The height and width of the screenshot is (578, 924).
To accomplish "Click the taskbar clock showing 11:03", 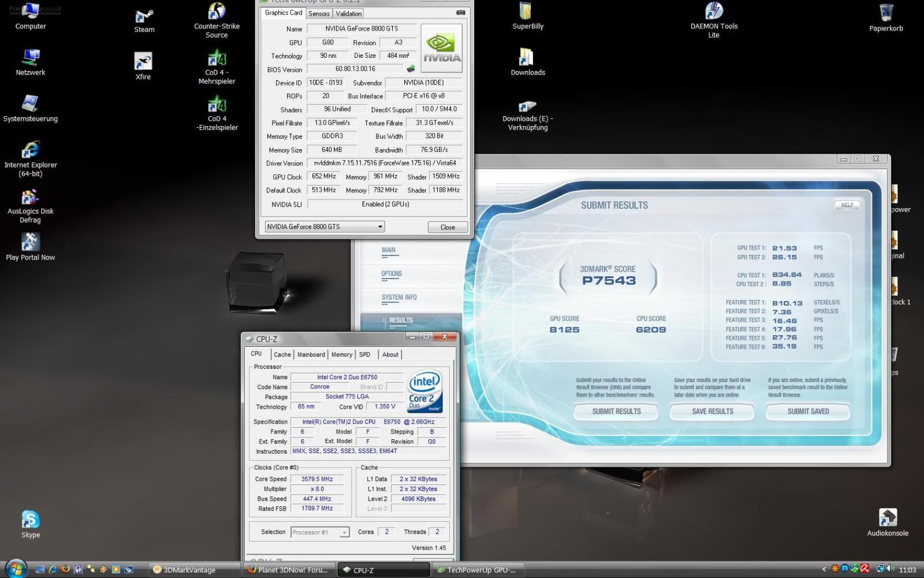I will coord(907,570).
